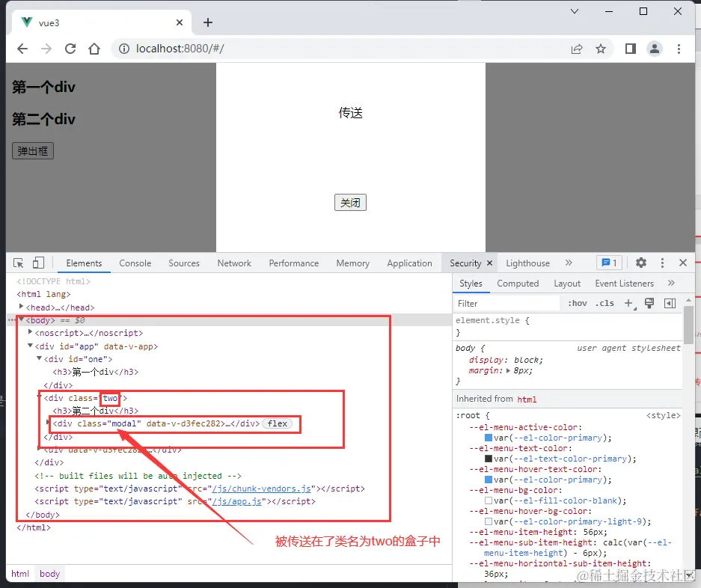The image size is (701, 588).
Task: Open DevTools customize menu
Action: (662, 263)
